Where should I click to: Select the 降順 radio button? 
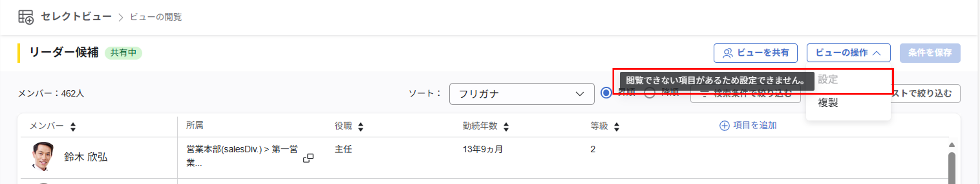point(649,93)
